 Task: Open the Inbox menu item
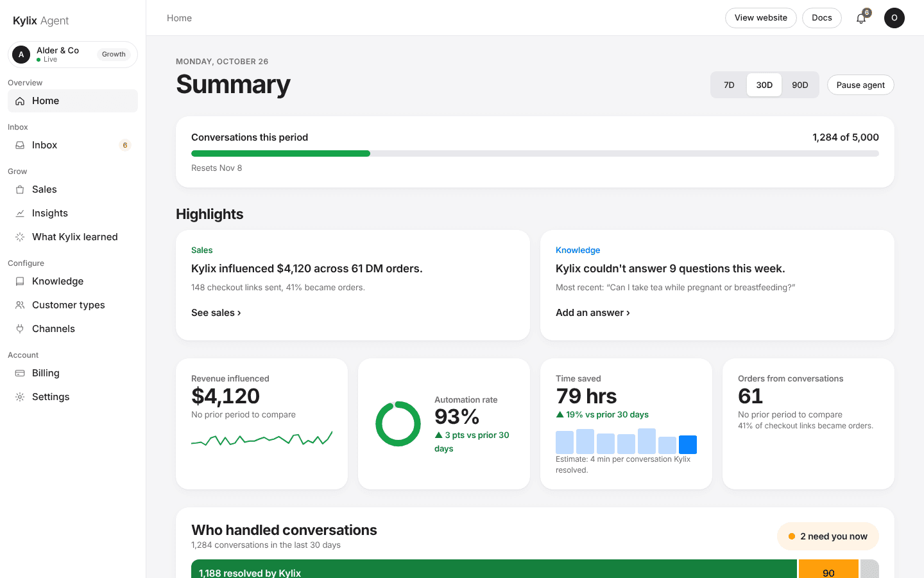pyautogui.click(x=73, y=145)
